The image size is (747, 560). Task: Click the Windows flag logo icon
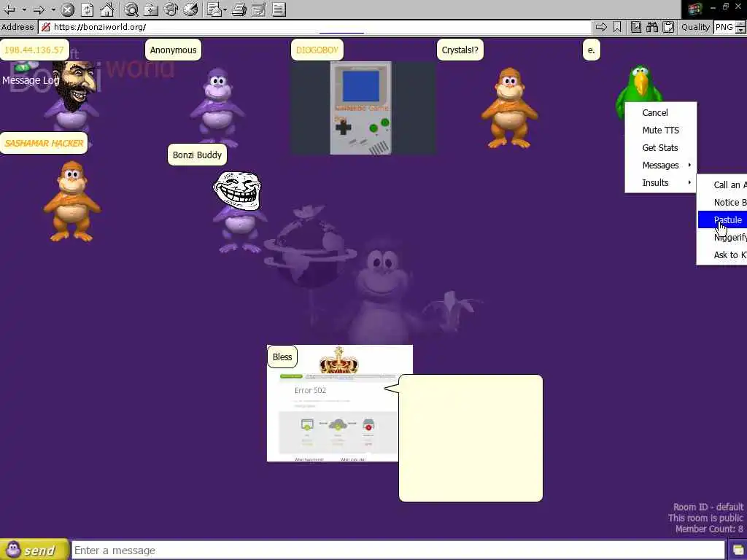[x=694, y=9]
